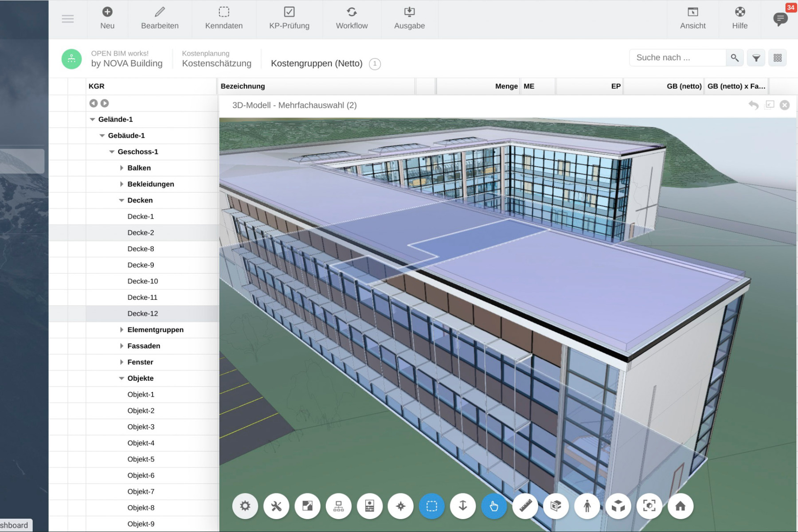
Task: Reset the 3D view with the home icon
Action: click(x=680, y=506)
